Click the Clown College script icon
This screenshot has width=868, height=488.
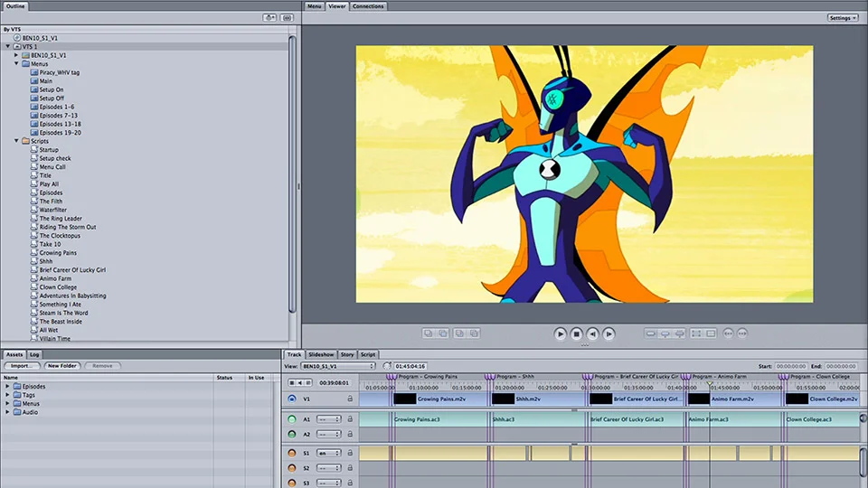click(x=34, y=286)
